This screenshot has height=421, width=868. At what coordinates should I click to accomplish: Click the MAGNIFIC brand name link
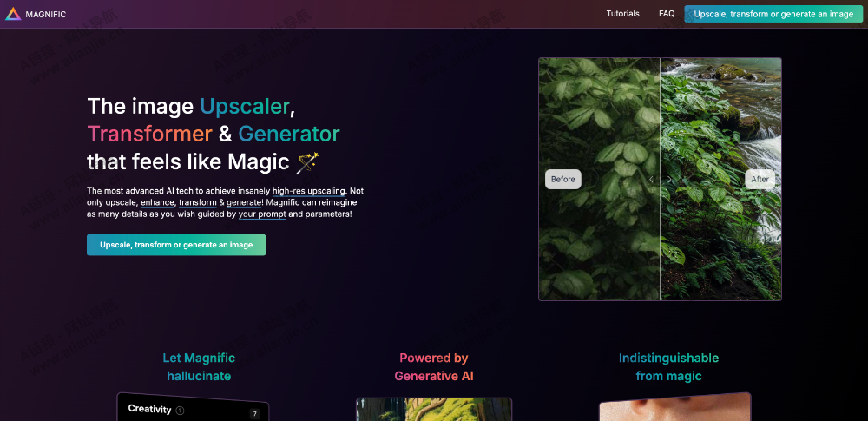click(x=45, y=15)
